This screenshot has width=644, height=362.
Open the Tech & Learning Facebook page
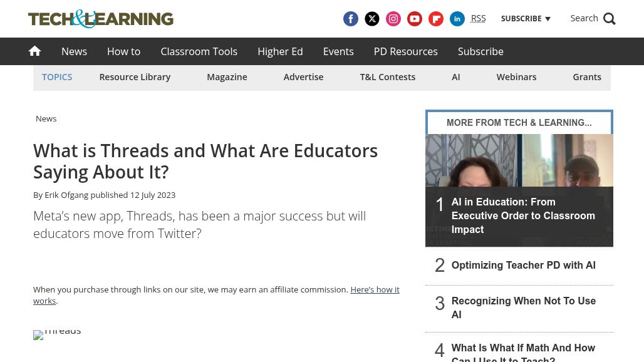[x=350, y=19]
